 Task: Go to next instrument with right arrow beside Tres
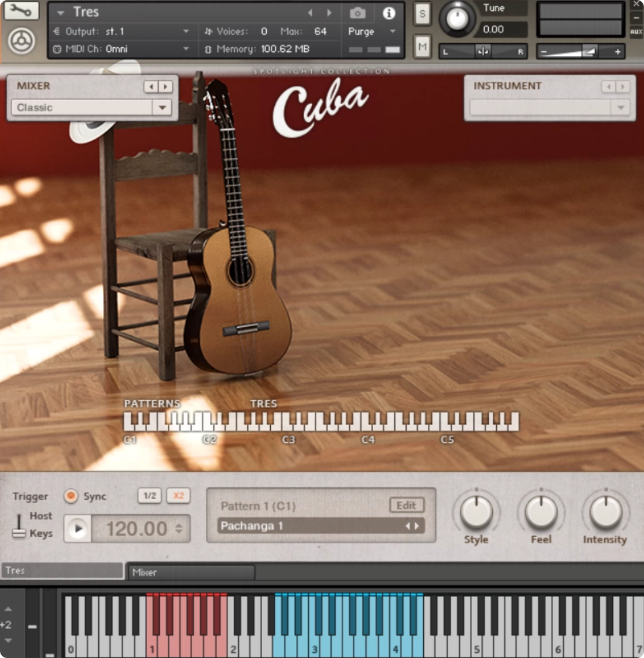pos(329,13)
